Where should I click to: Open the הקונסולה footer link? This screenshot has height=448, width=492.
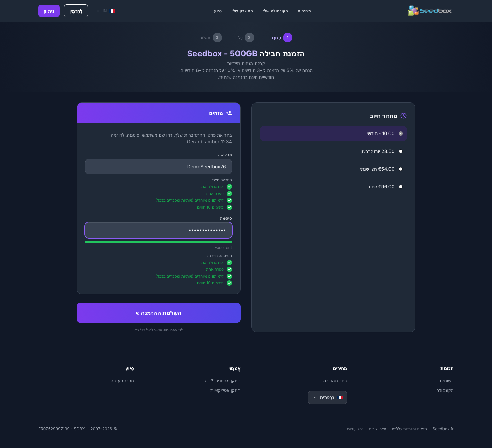tap(445, 390)
